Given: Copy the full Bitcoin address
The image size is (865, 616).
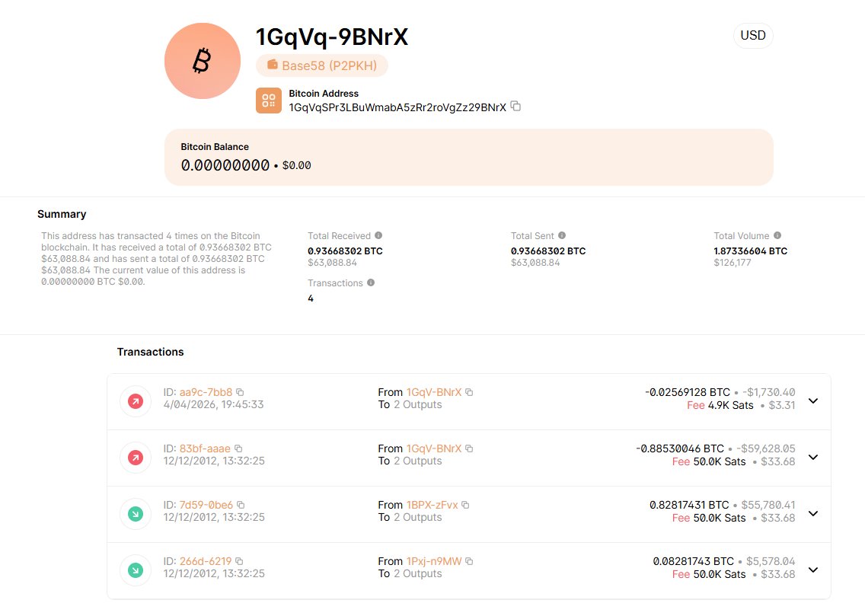Looking at the screenshot, I should pyautogui.click(x=515, y=107).
